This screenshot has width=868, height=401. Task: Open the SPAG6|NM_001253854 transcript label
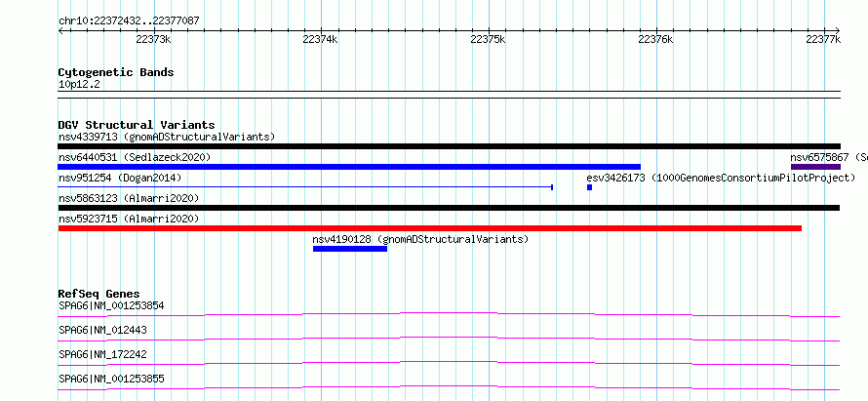[111, 305]
